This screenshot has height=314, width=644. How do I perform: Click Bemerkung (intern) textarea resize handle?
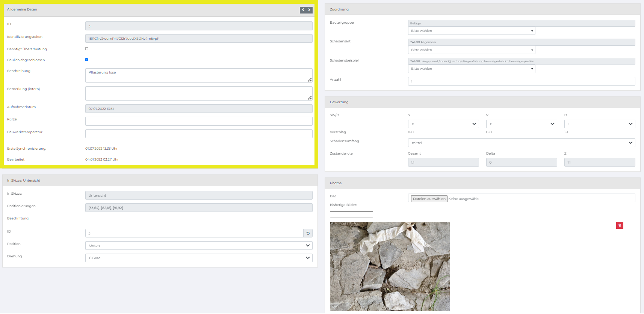310,98
